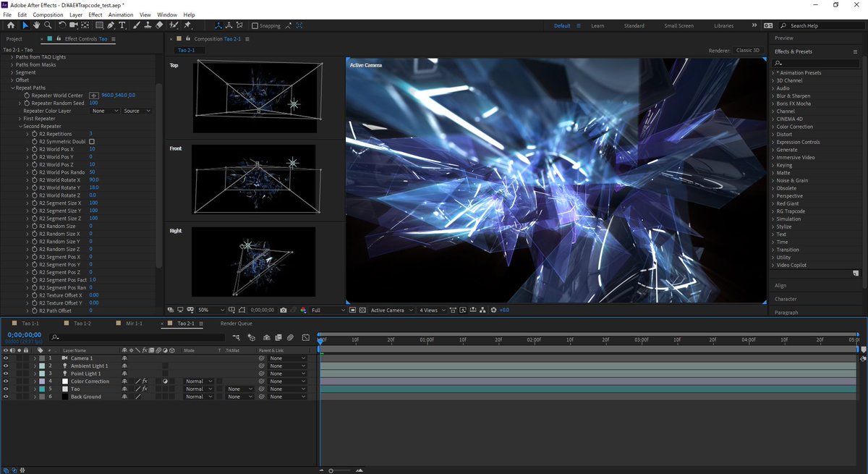Switch to the Learn workspace
The image size is (868, 474).
(597, 25)
